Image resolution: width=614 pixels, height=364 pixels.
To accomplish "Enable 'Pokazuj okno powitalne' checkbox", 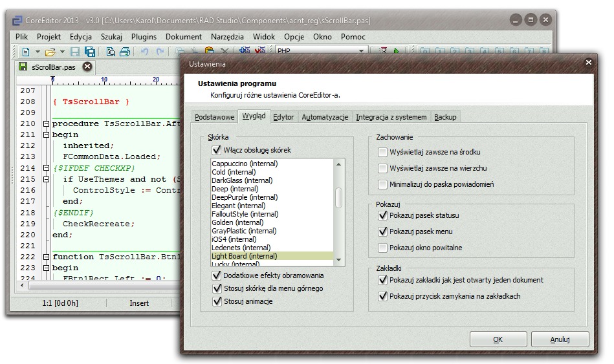I will point(382,248).
